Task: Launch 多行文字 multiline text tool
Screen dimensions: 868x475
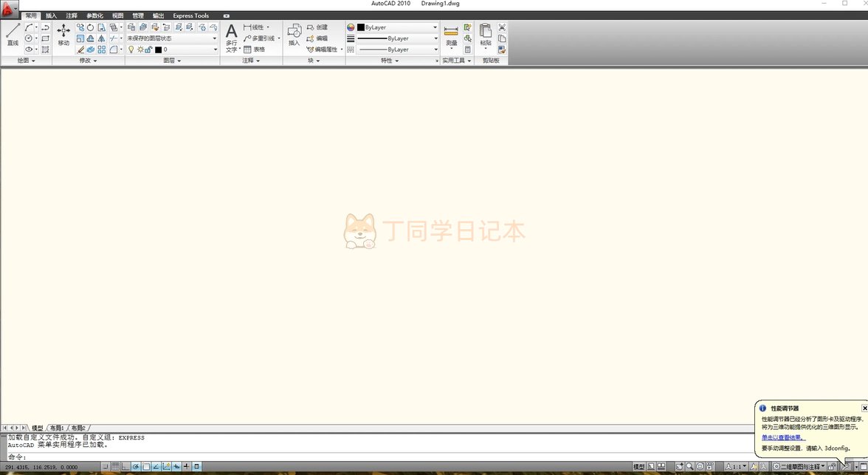Action: [232, 38]
